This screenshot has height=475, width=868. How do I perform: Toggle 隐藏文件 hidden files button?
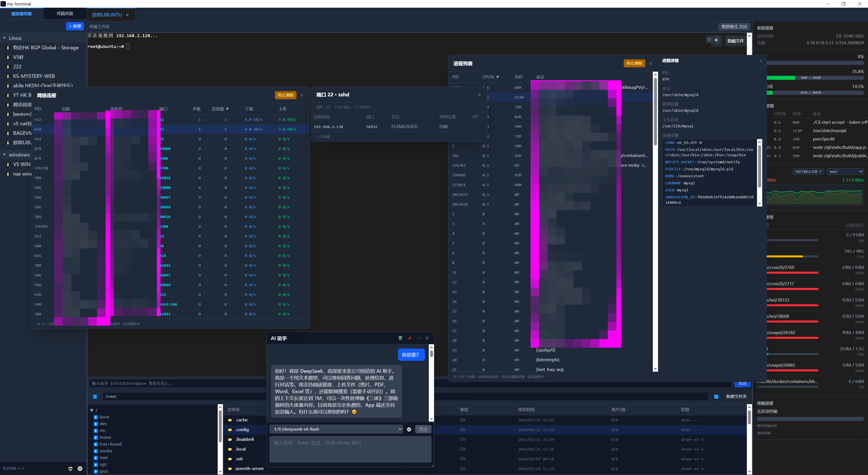coord(735,41)
